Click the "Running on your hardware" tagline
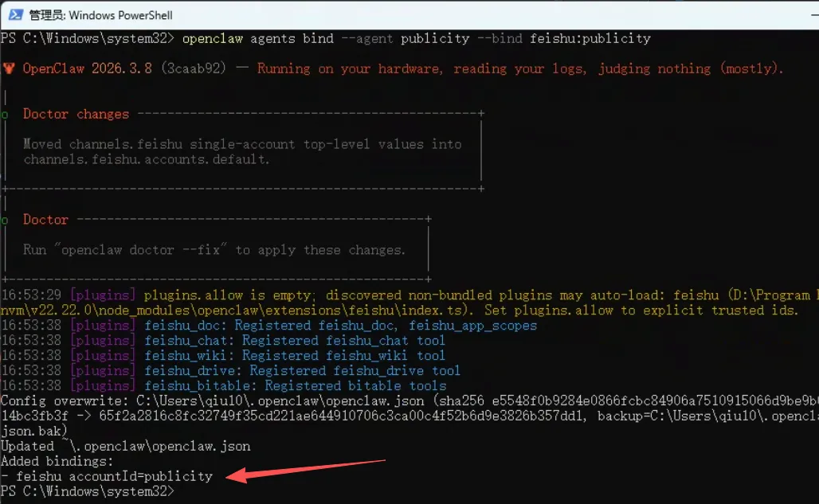The image size is (819, 504). [x=348, y=68]
